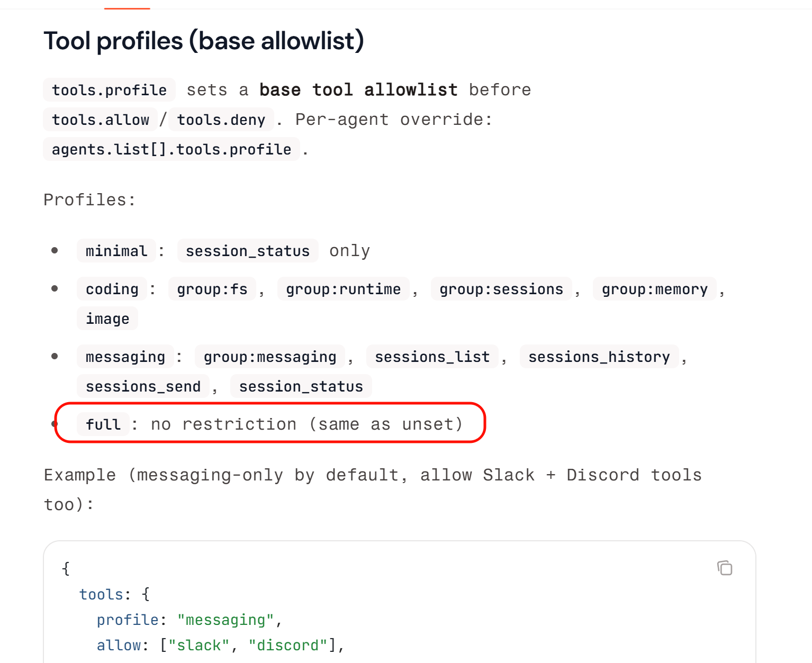Click the full profile tag
The image size is (812, 663).
pos(103,424)
